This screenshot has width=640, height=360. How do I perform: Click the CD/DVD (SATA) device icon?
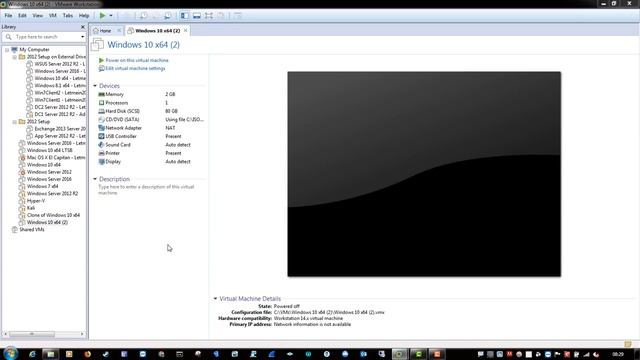[x=101, y=120]
